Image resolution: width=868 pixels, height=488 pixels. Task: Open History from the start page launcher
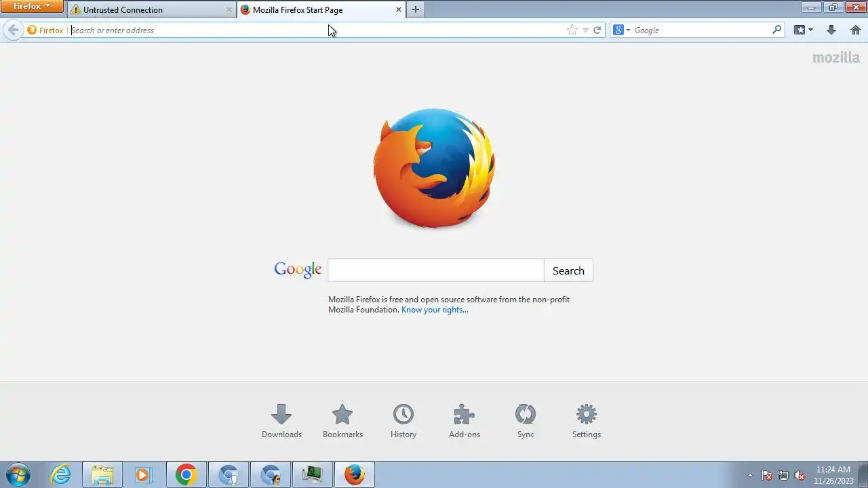coord(403,421)
